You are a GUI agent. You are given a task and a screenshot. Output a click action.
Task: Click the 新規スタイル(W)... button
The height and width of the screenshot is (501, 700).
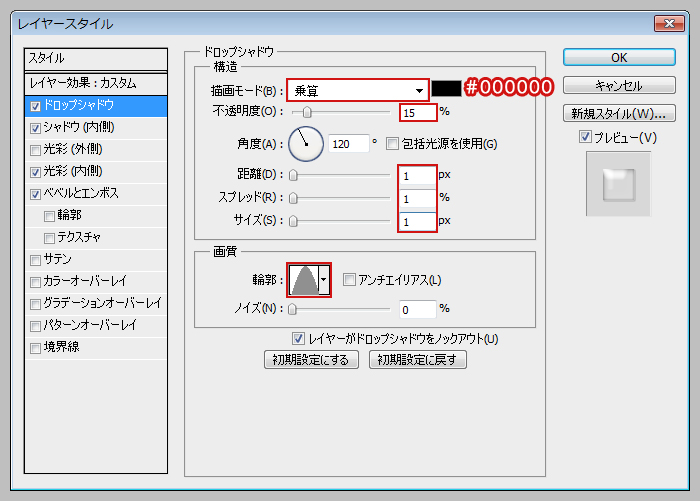tap(619, 113)
